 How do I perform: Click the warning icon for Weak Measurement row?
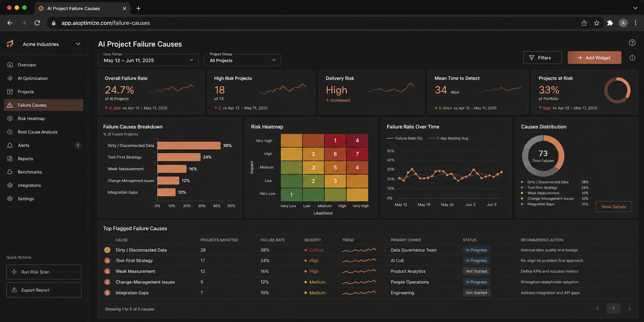(107, 271)
